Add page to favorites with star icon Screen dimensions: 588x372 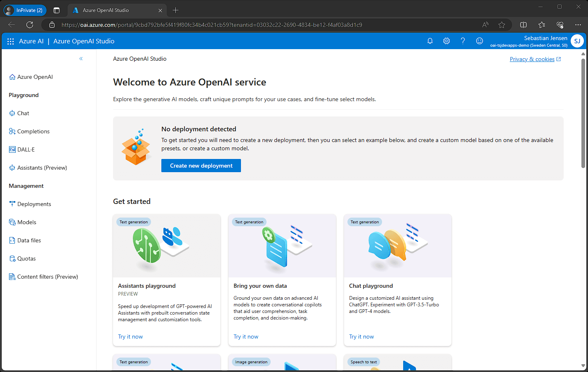[x=502, y=25]
